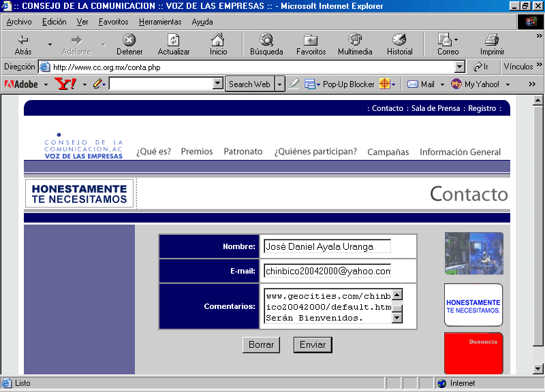Open the Sala de Prensa link
The height and width of the screenshot is (392, 545).
(435, 108)
